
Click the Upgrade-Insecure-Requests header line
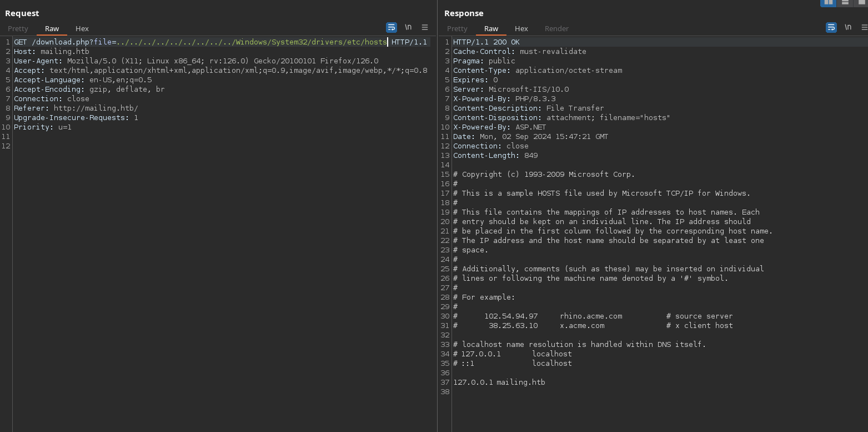(76, 118)
